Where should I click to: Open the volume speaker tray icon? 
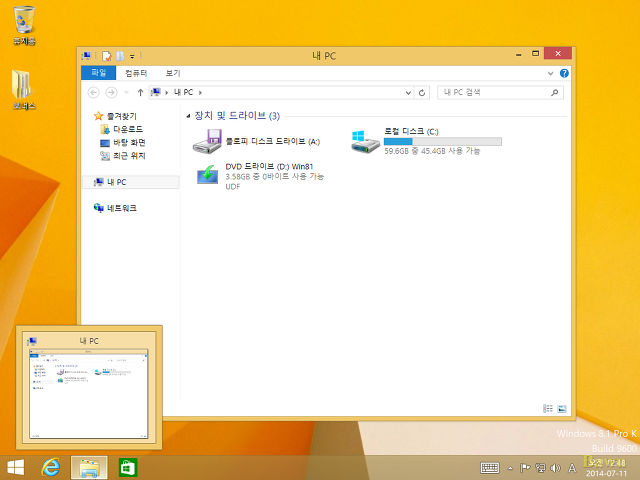(555, 468)
